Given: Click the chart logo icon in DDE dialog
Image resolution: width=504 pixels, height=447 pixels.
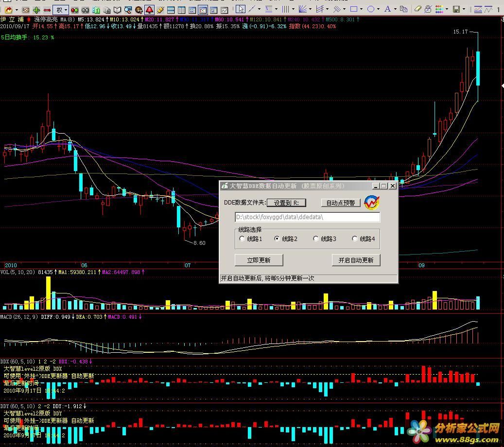Looking at the screenshot, I should tap(372, 203).
